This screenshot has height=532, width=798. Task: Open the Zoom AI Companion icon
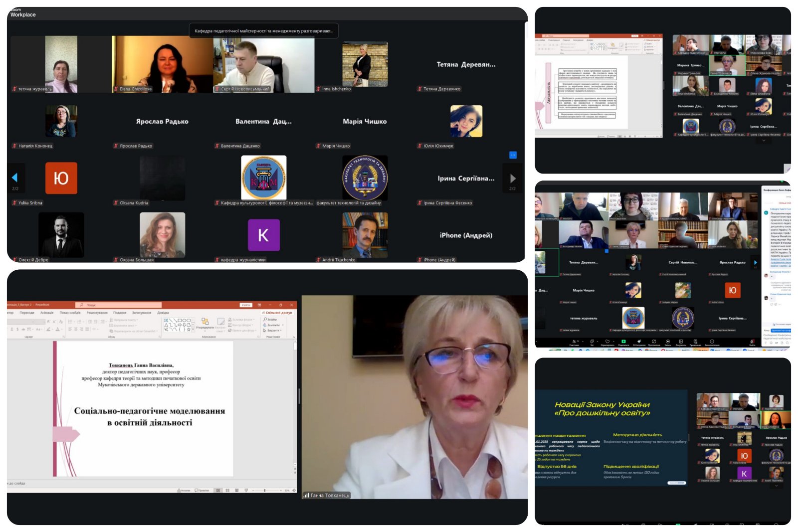click(x=639, y=342)
